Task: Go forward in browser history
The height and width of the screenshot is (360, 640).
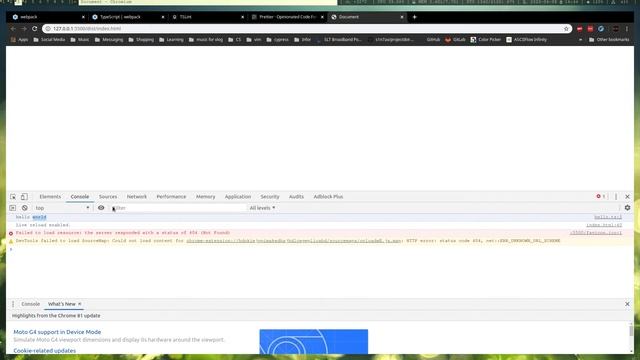Action: point(24,29)
